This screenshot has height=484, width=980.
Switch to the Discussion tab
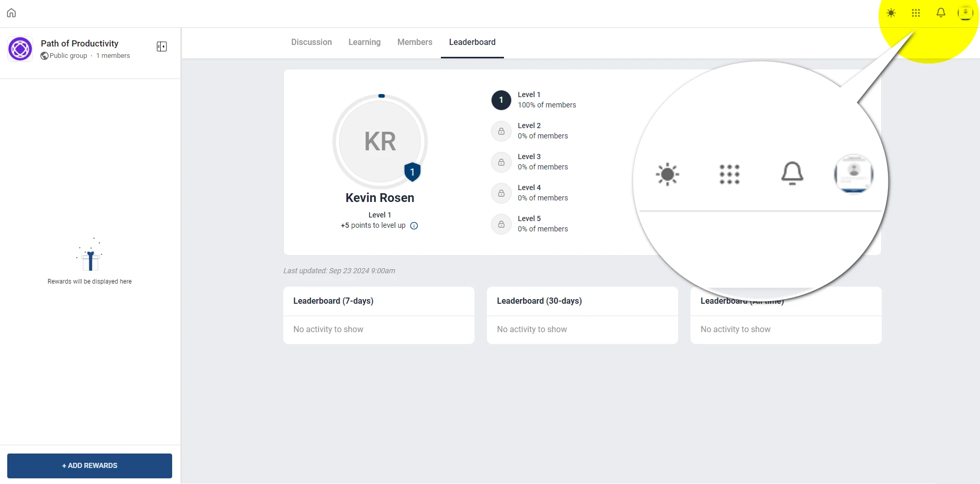pyautogui.click(x=312, y=42)
